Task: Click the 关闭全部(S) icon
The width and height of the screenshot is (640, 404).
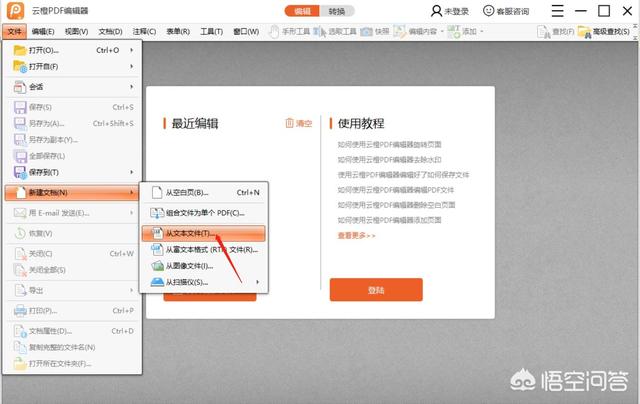Action: (20, 270)
